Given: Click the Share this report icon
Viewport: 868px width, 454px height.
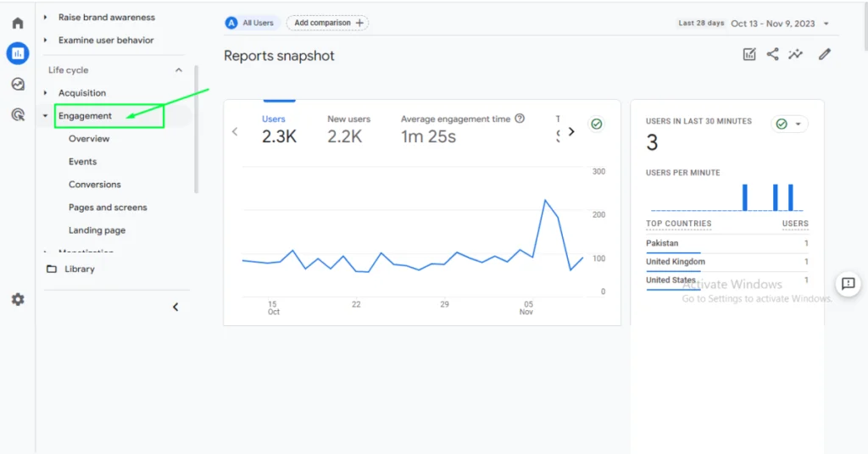Looking at the screenshot, I should pos(772,54).
